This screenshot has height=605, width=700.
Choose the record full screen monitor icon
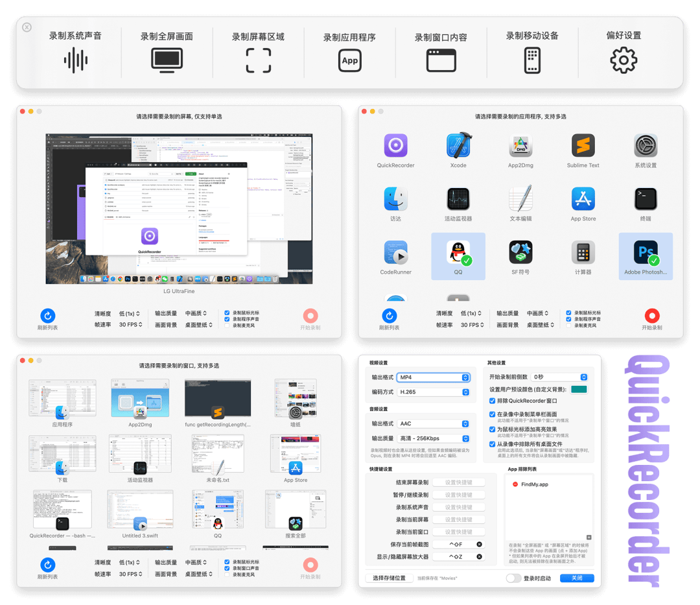tap(167, 60)
